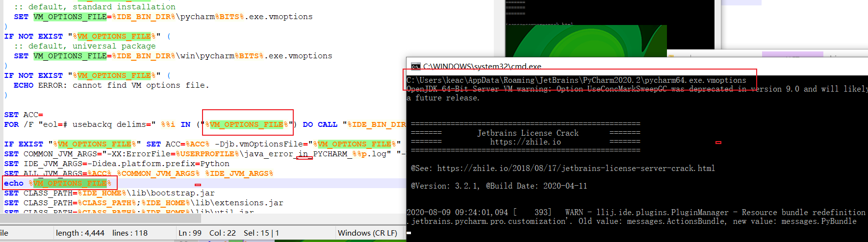Select the cmd.exe window title text
The height and width of the screenshot is (242, 868).
(x=482, y=67)
